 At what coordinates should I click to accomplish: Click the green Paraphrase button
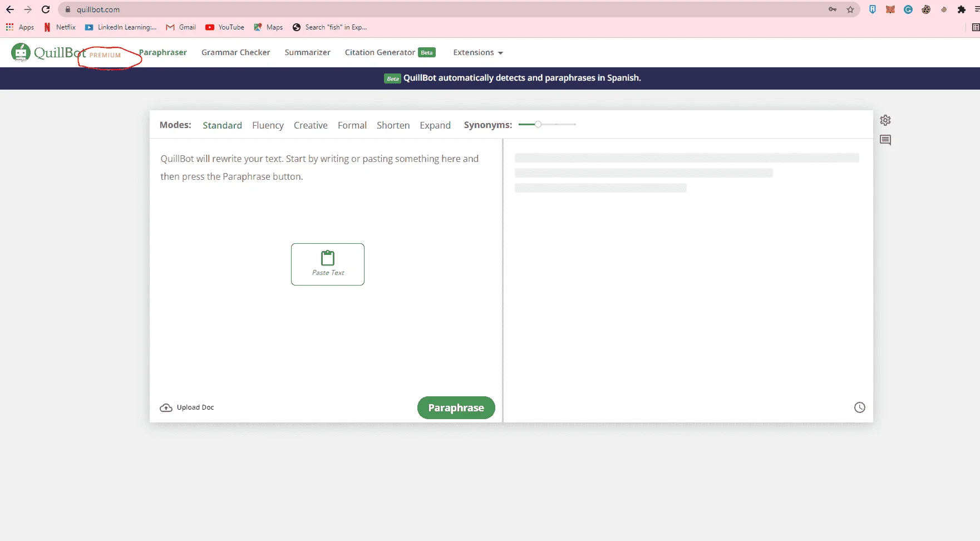[456, 407]
